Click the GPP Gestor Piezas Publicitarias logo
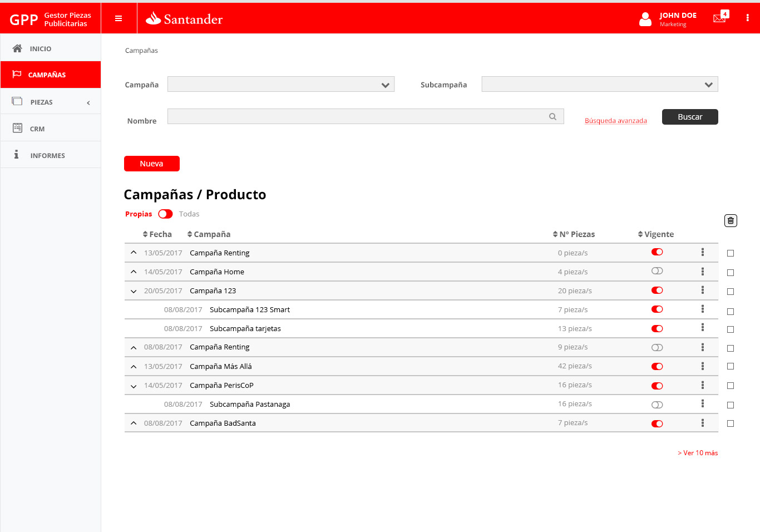Viewport: 760px width, 532px height. 51,19
